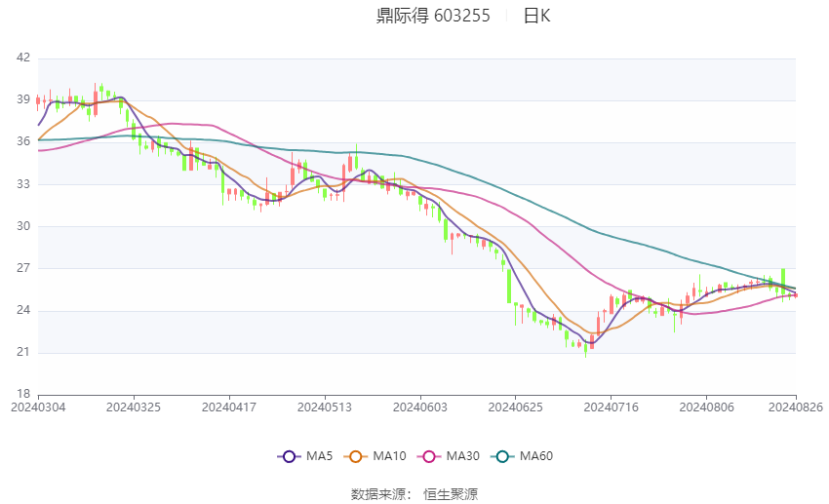Click the 数据来源 caption text
Image resolution: width=829 pixels, height=504 pixels.
[x=381, y=494]
